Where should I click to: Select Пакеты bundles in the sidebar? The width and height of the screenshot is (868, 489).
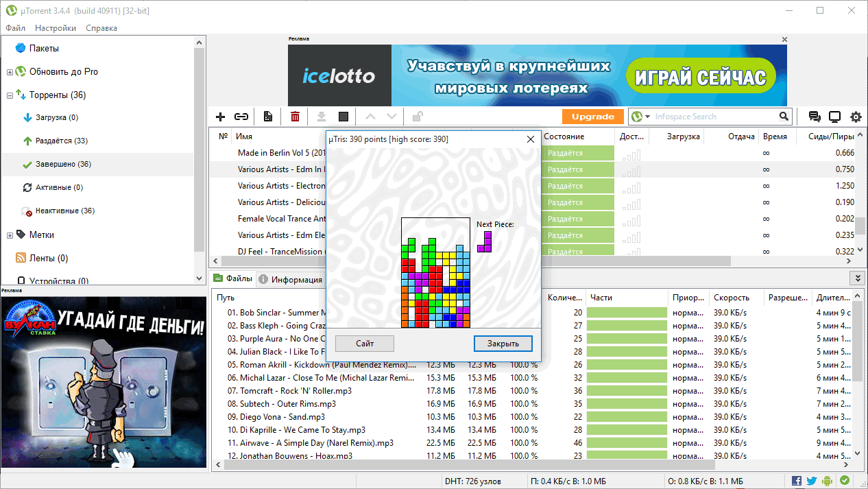coord(44,48)
